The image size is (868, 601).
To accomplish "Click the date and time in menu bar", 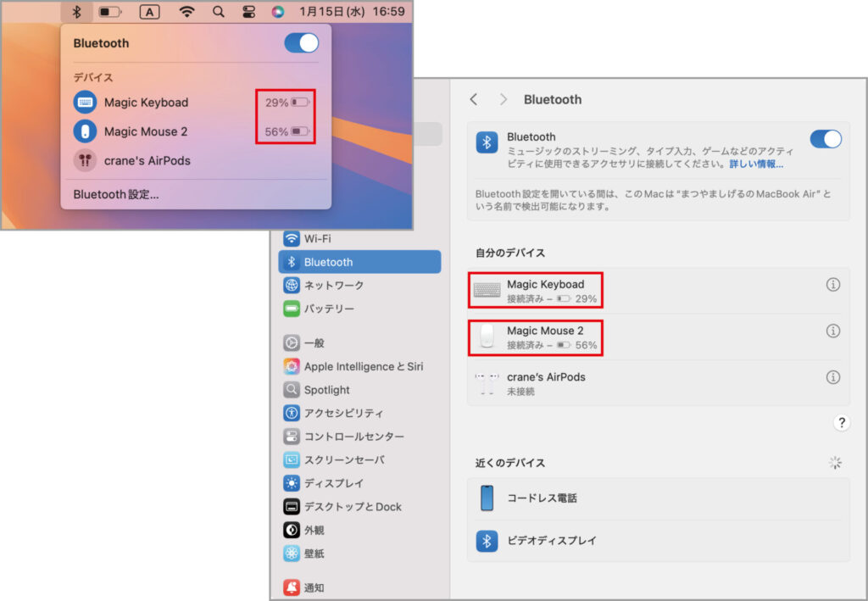I will 352,12.
